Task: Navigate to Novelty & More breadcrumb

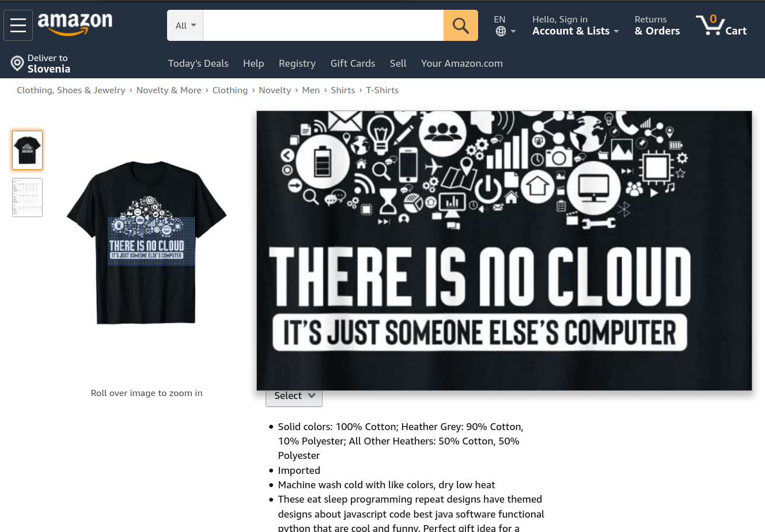Action: (169, 90)
